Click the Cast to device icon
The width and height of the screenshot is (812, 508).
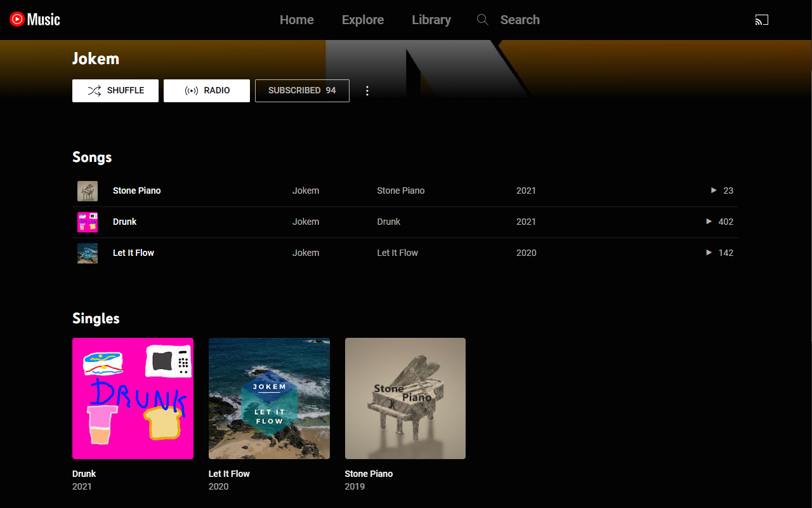tap(761, 20)
